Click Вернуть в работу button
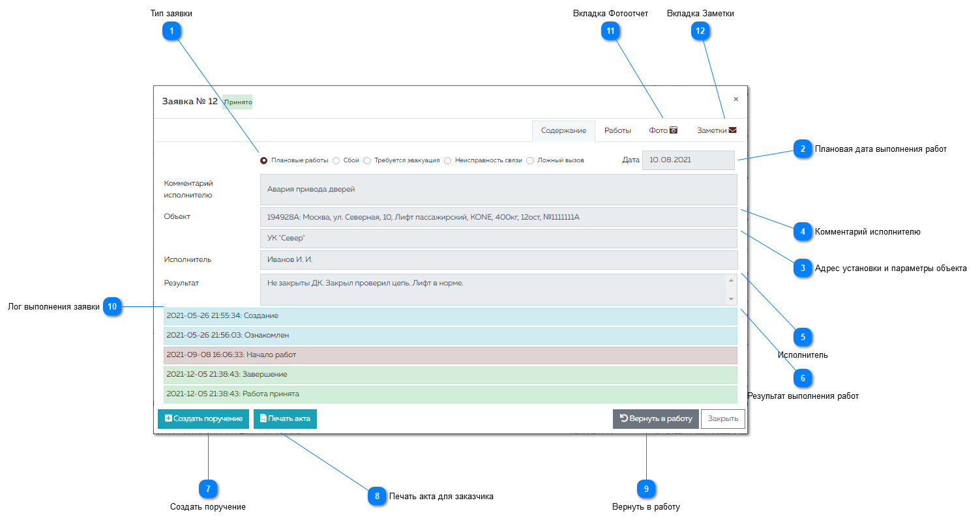This screenshot has height=522, width=980. 656,418
